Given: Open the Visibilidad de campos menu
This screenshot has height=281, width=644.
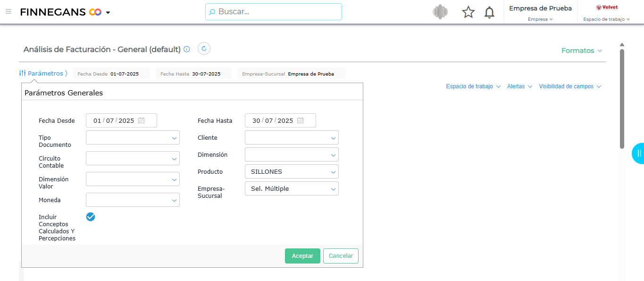Looking at the screenshot, I should (570, 86).
